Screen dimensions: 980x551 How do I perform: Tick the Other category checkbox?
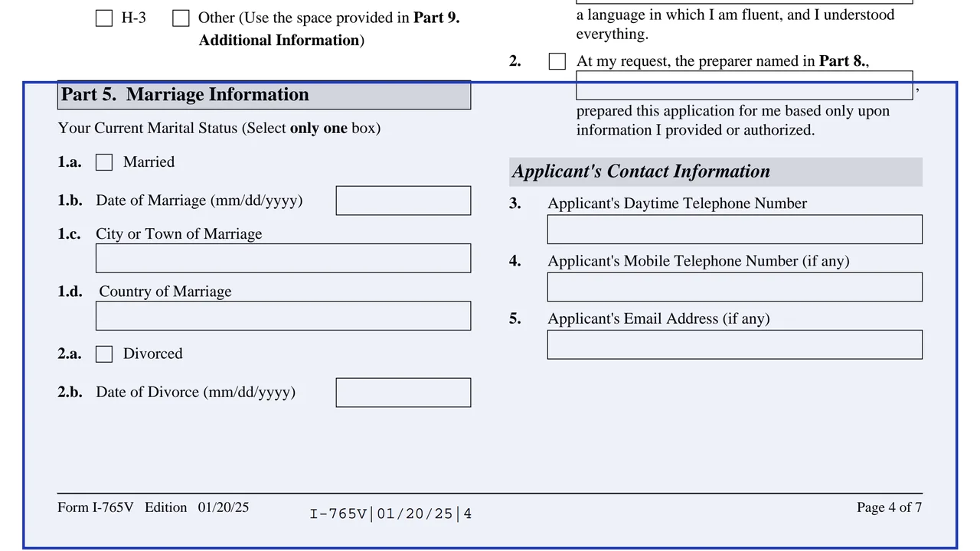[x=181, y=18]
